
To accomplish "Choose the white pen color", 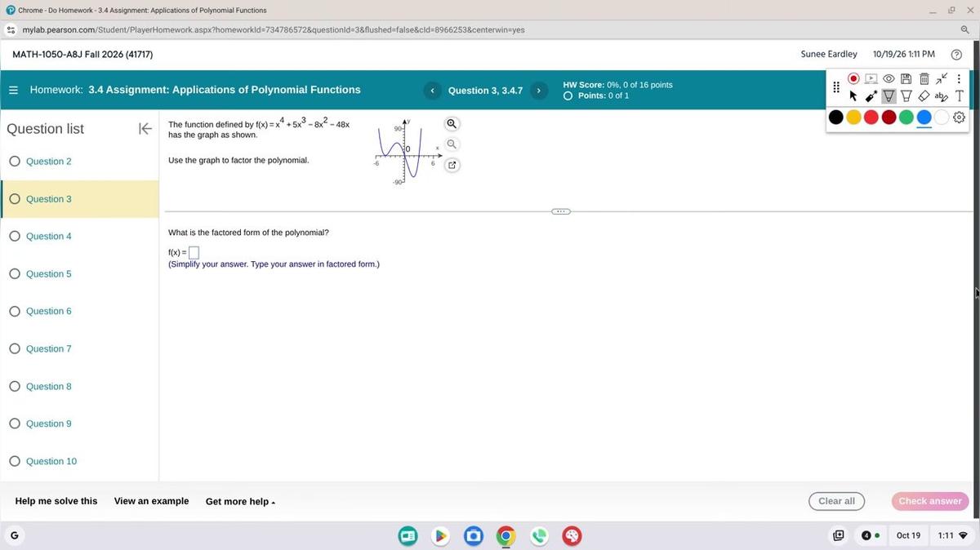I will click(x=942, y=118).
